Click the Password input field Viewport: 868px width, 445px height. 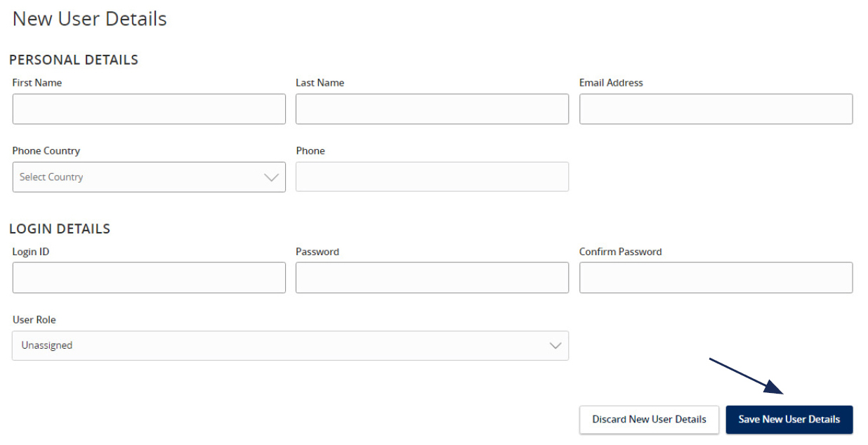point(432,278)
